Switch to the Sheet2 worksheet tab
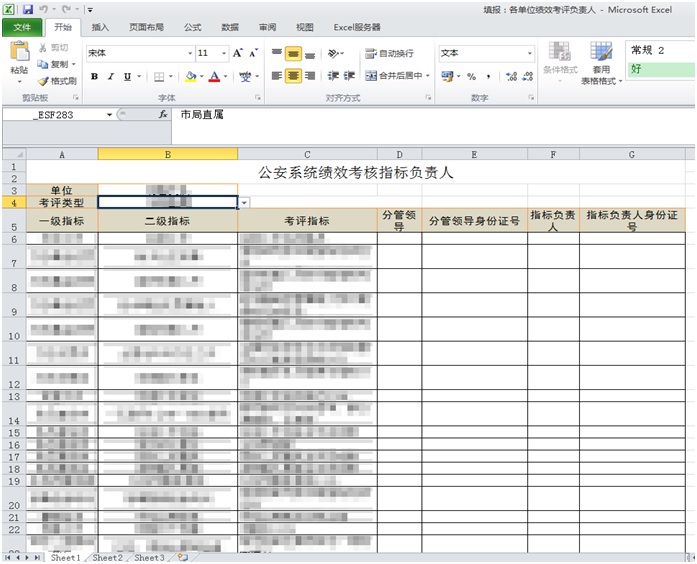 [x=107, y=557]
